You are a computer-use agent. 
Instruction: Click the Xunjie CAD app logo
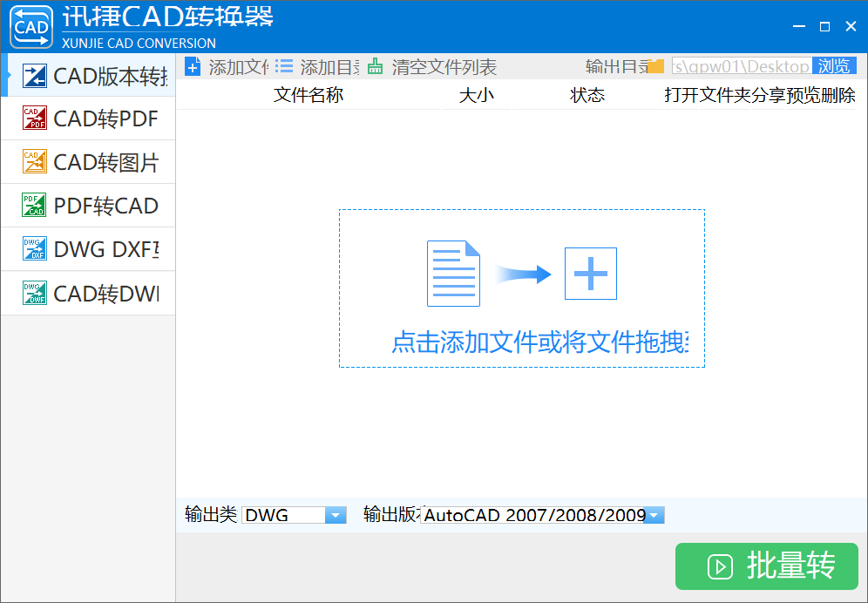tap(31, 27)
